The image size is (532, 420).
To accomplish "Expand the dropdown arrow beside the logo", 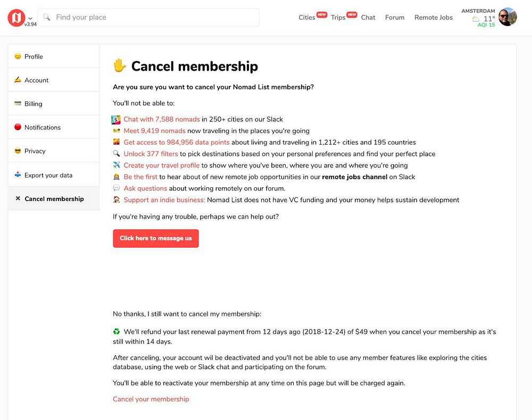I will click(x=30, y=18).
